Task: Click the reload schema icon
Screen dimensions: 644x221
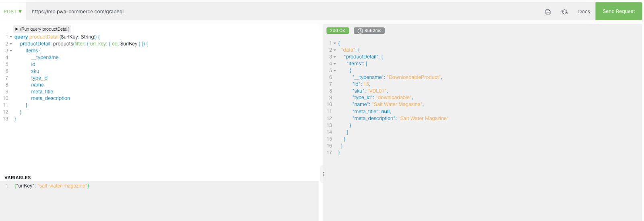Action: click(x=564, y=12)
